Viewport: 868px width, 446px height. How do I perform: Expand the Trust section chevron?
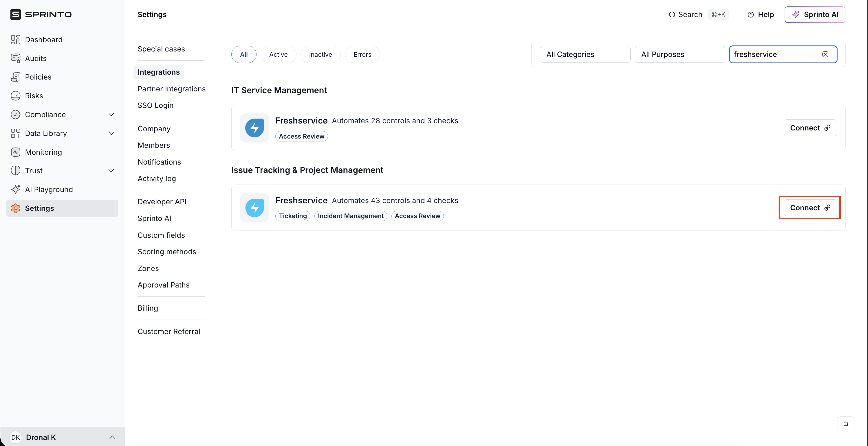pyautogui.click(x=111, y=171)
